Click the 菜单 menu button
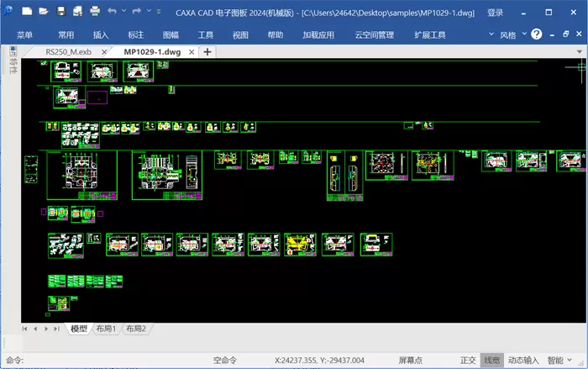The image size is (588, 369). point(24,34)
